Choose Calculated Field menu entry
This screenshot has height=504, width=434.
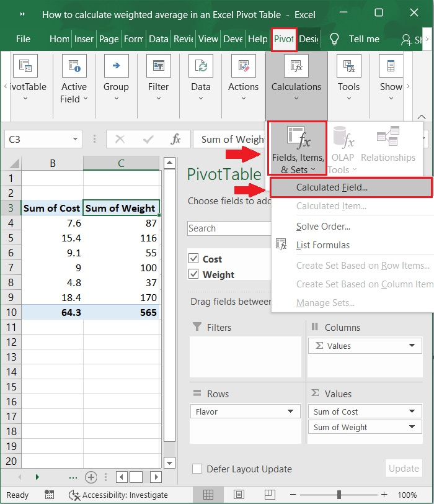click(x=351, y=187)
